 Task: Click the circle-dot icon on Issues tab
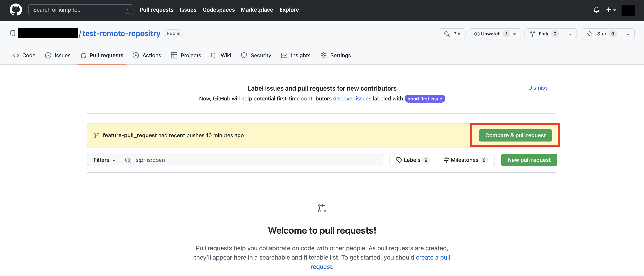(48, 55)
